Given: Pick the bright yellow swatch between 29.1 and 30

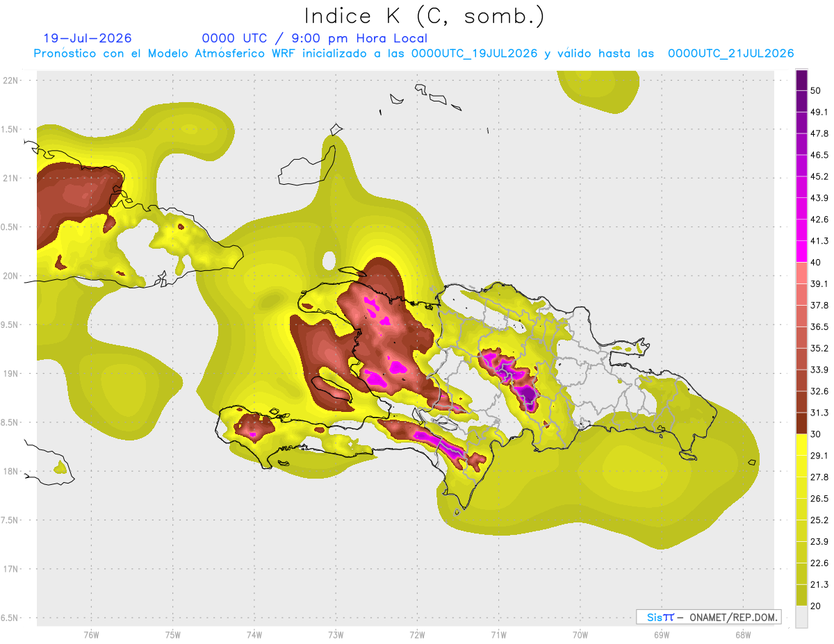Looking at the screenshot, I should [x=801, y=445].
